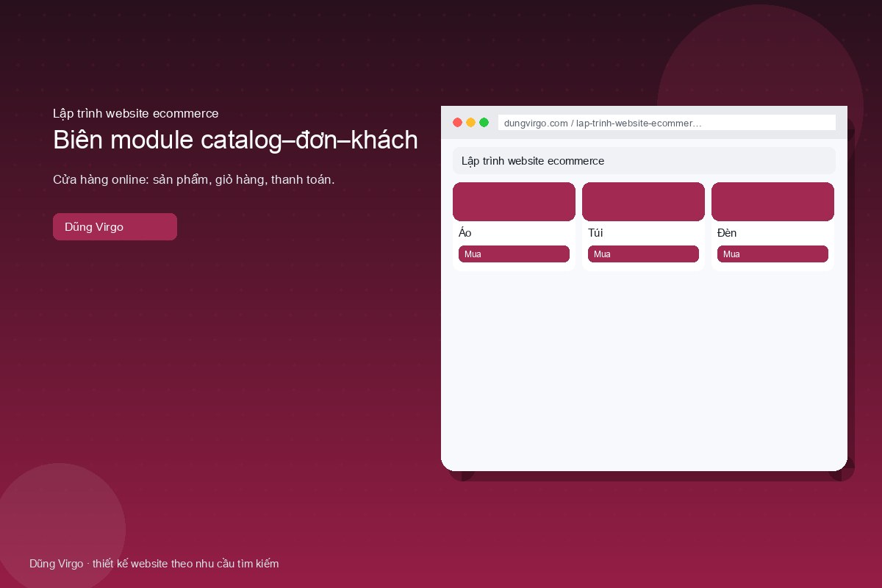The width and height of the screenshot is (882, 588).
Task: Click the Dũng Virgo button
Action: pos(115,226)
